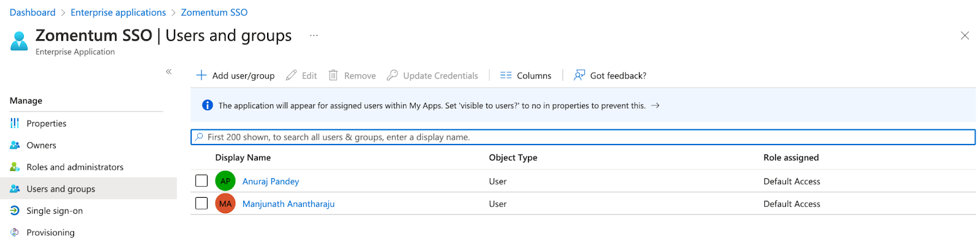Open Properties in Manage menu

tap(47, 123)
